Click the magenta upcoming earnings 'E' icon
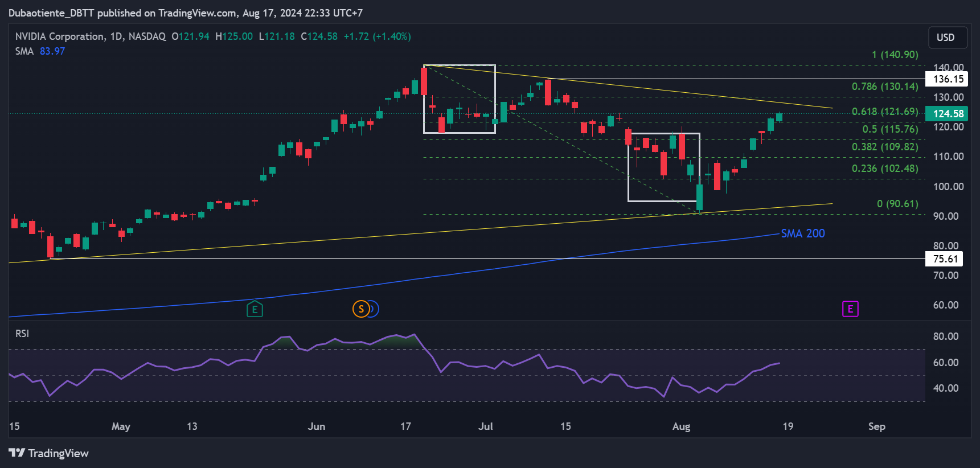The height and width of the screenshot is (468, 980). tap(850, 309)
